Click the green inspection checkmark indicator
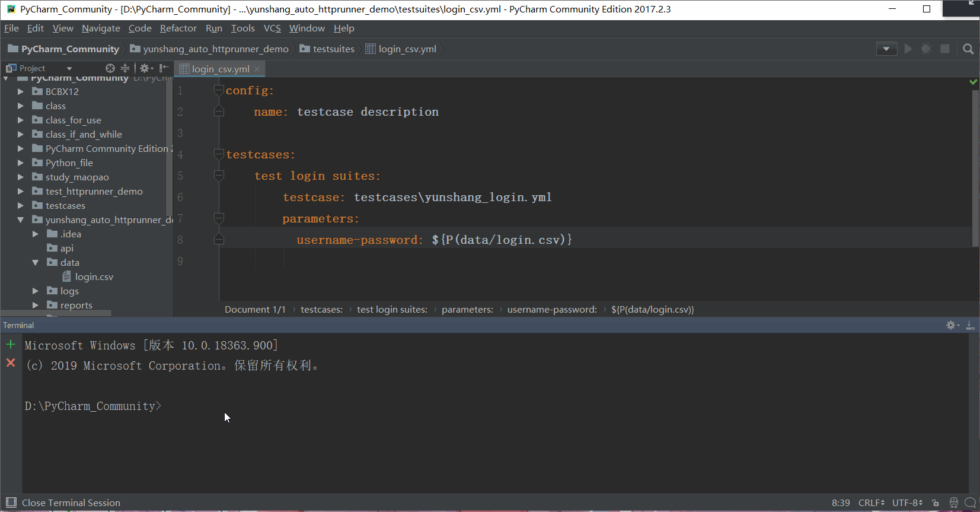The width and height of the screenshot is (980, 512). coord(973,82)
